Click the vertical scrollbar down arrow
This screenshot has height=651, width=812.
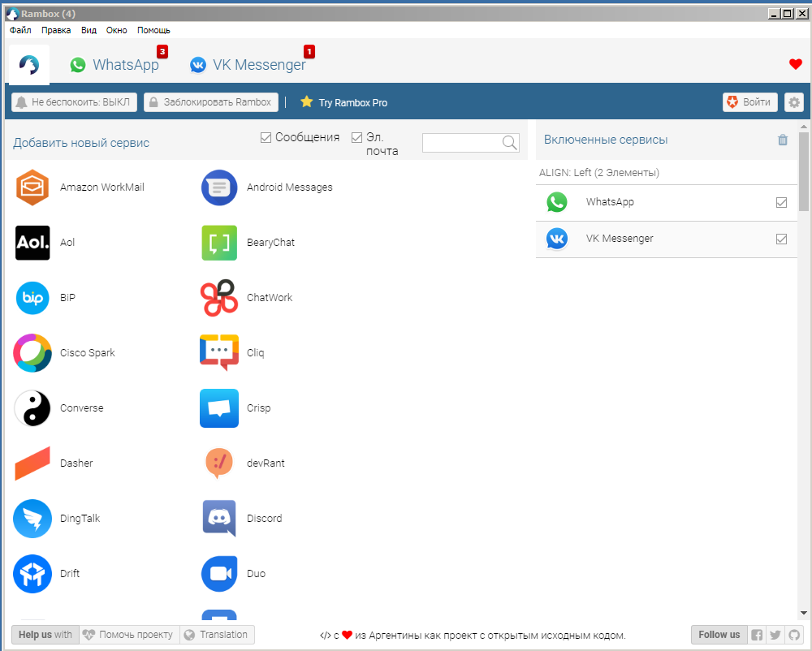point(804,613)
